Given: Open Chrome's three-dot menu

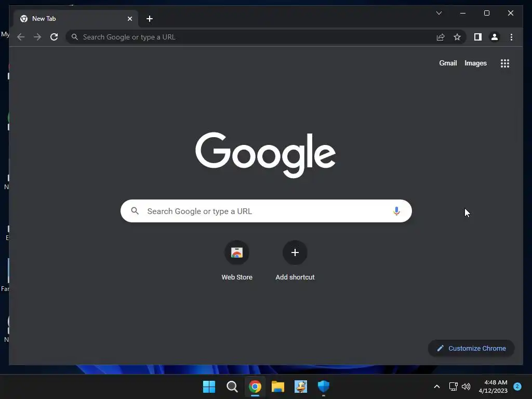Looking at the screenshot, I should pyautogui.click(x=511, y=37).
